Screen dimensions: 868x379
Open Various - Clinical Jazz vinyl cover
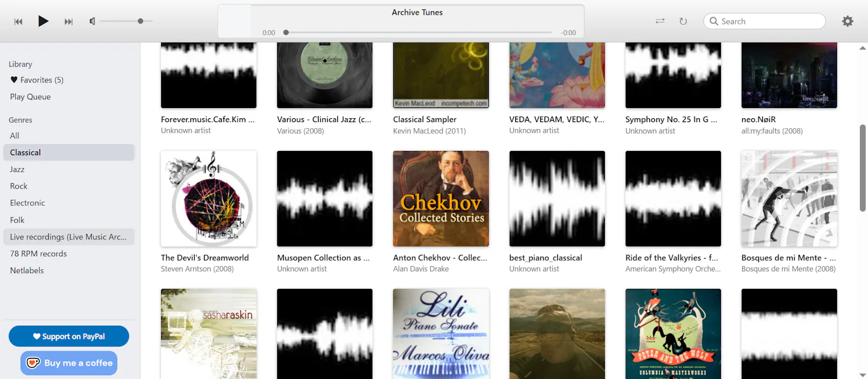325,75
